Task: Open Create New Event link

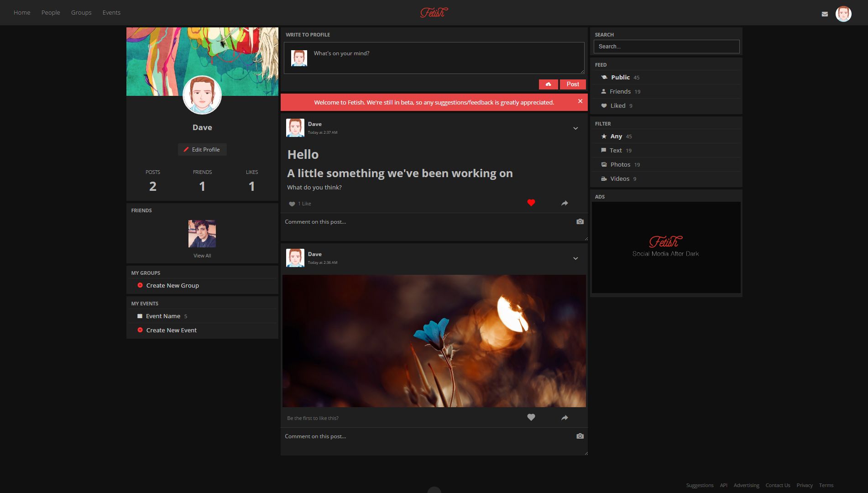Action: 171,330
